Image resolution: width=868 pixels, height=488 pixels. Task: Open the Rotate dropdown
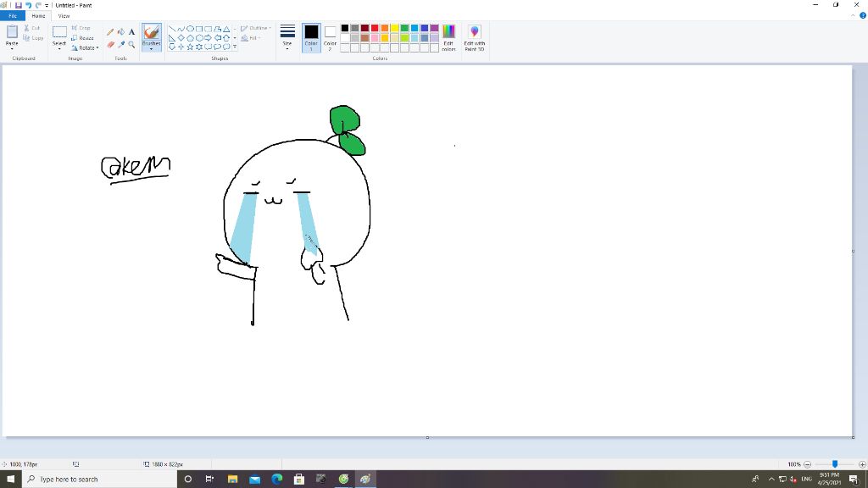click(x=86, y=48)
